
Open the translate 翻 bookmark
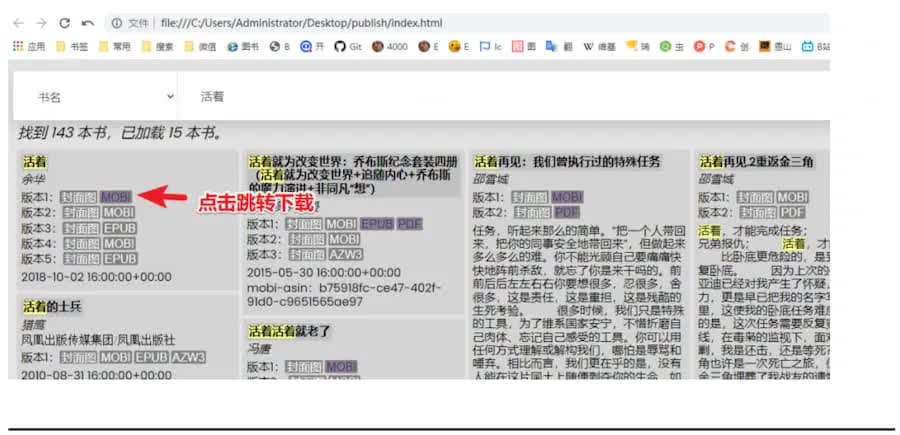tap(559, 46)
